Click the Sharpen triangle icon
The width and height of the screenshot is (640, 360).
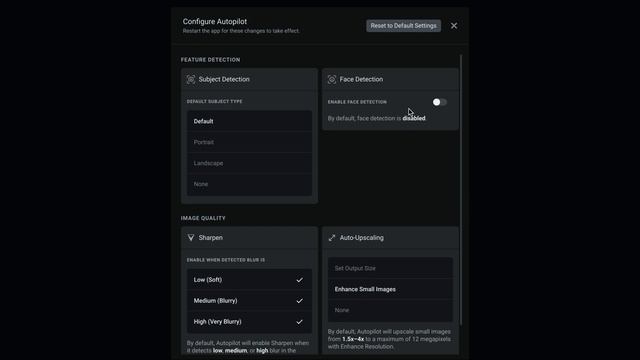tap(191, 238)
